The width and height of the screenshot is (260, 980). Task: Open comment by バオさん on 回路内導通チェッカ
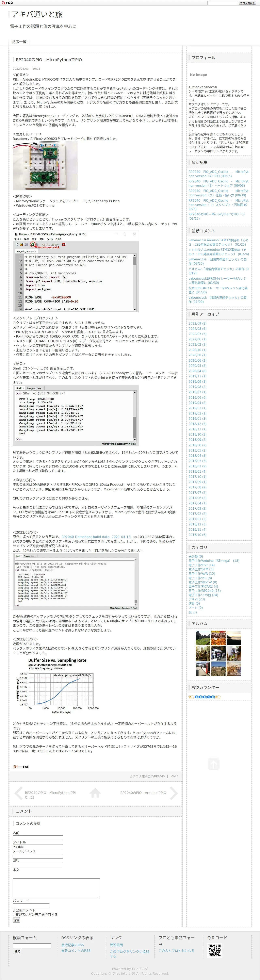point(218,271)
